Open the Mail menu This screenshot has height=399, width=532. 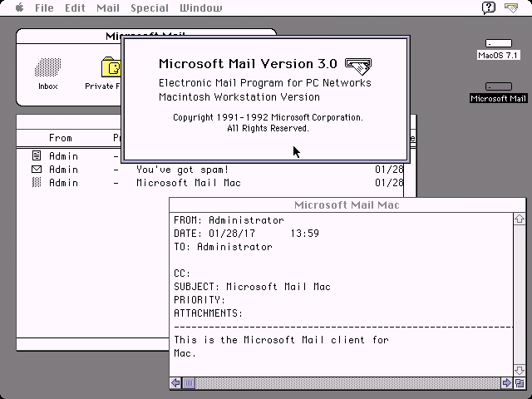tap(108, 7)
